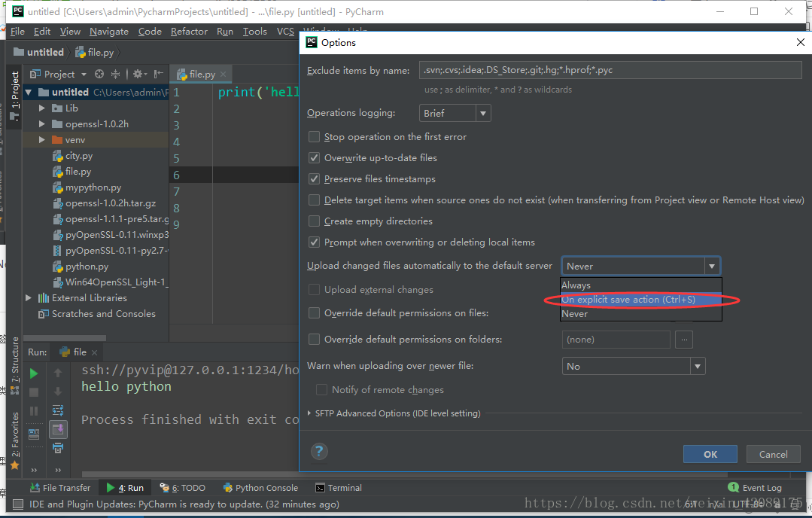Click the Collapse All icon in Project panel
This screenshot has height=518, width=812.
(116, 74)
